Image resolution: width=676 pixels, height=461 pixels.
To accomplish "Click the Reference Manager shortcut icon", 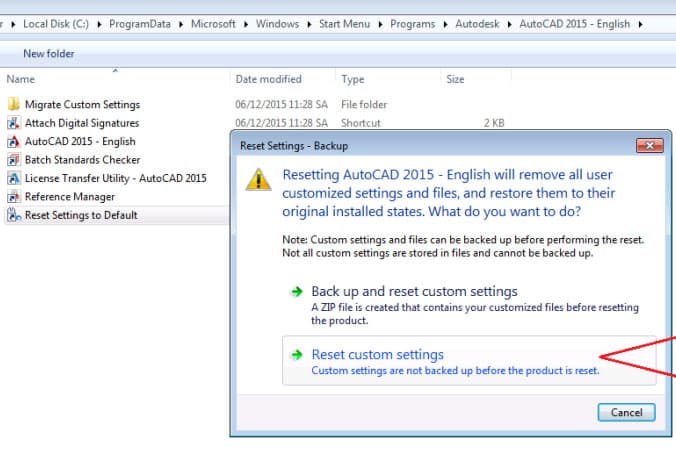I will pyautogui.click(x=14, y=197).
